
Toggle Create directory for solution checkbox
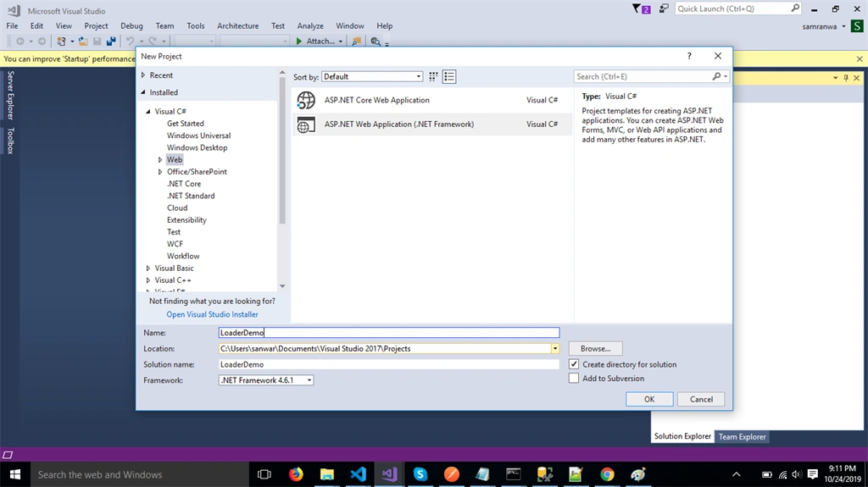coord(574,364)
